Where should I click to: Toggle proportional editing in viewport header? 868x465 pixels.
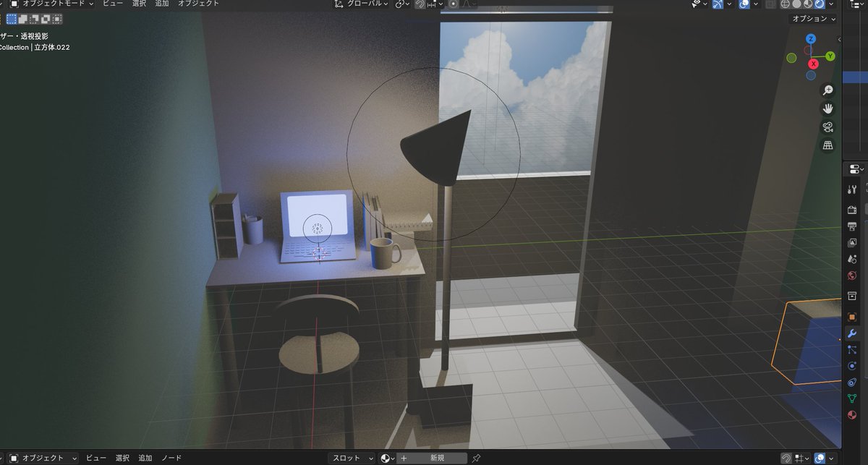pos(454,4)
